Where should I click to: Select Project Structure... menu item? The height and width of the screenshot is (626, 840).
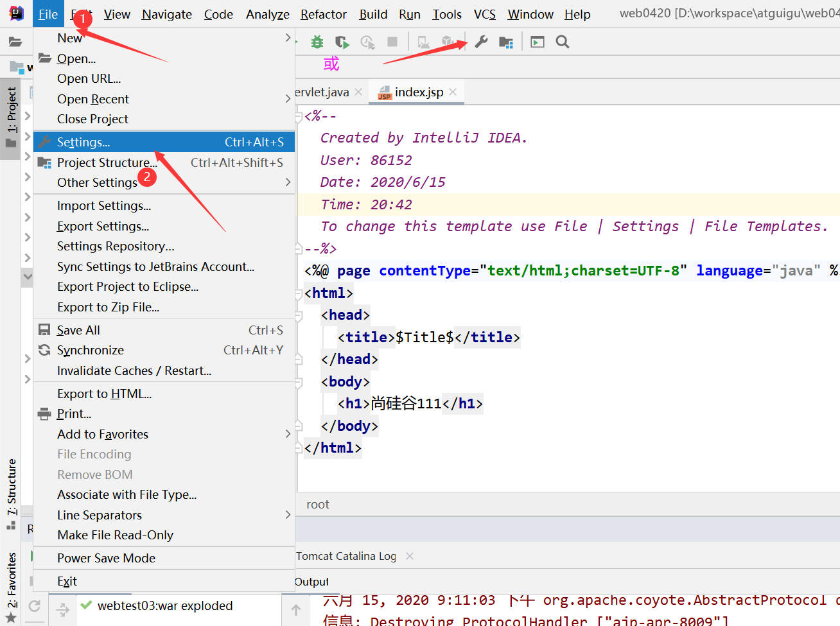pos(164,162)
